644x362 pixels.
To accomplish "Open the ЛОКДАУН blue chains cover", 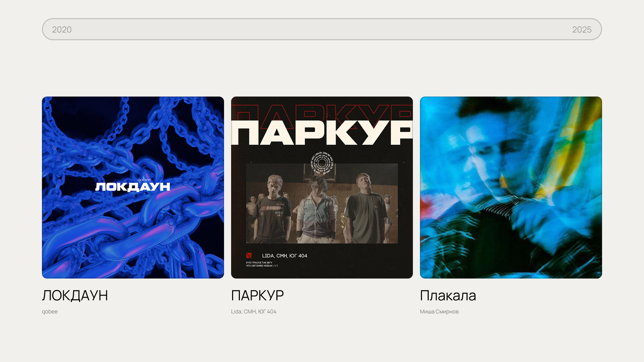I will pos(133,187).
